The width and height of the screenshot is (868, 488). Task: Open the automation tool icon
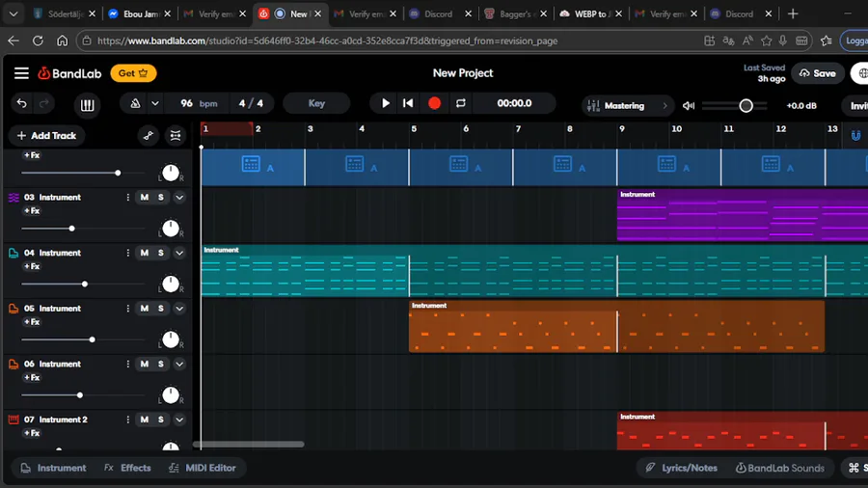pyautogui.click(x=149, y=136)
